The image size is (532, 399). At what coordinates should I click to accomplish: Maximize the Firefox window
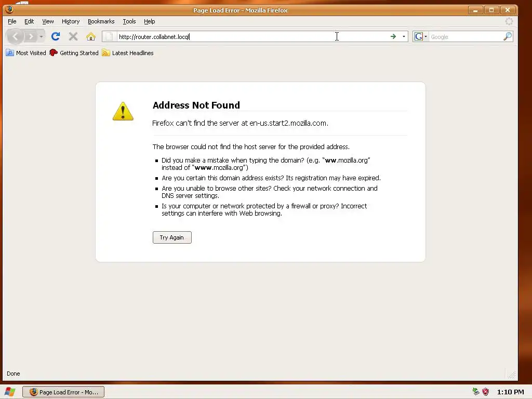point(491,10)
